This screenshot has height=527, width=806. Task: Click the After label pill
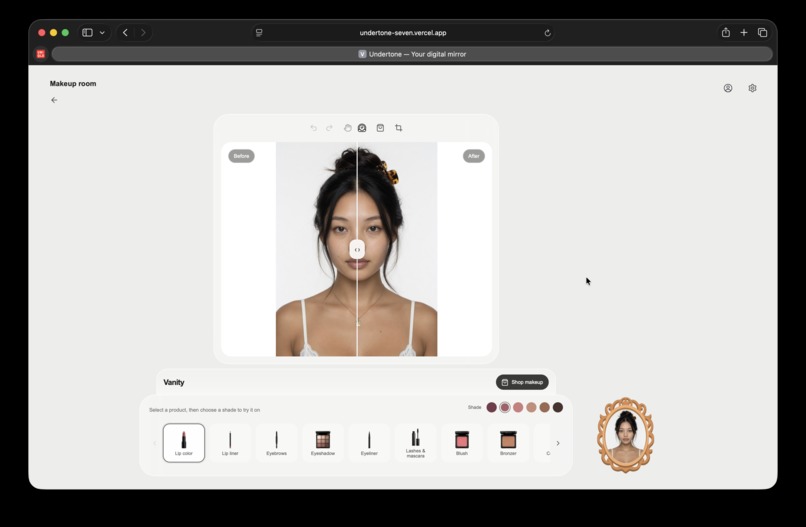tap(474, 156)
